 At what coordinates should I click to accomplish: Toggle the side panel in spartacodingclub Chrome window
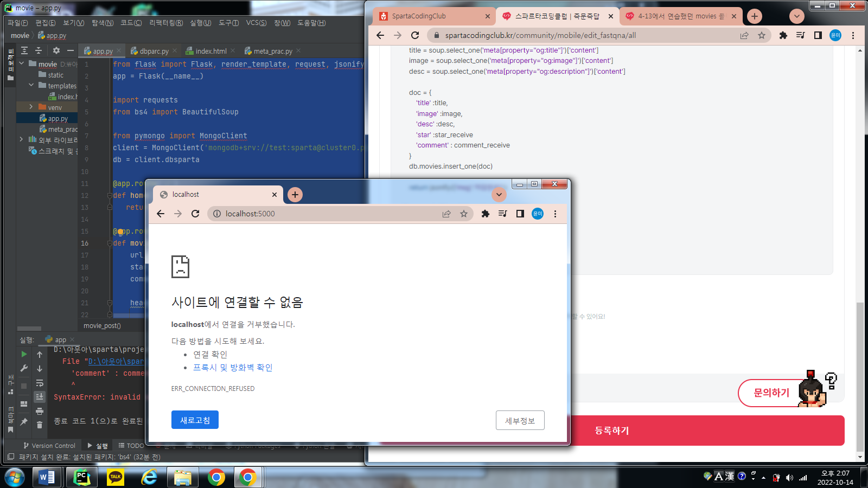[818, 35]
